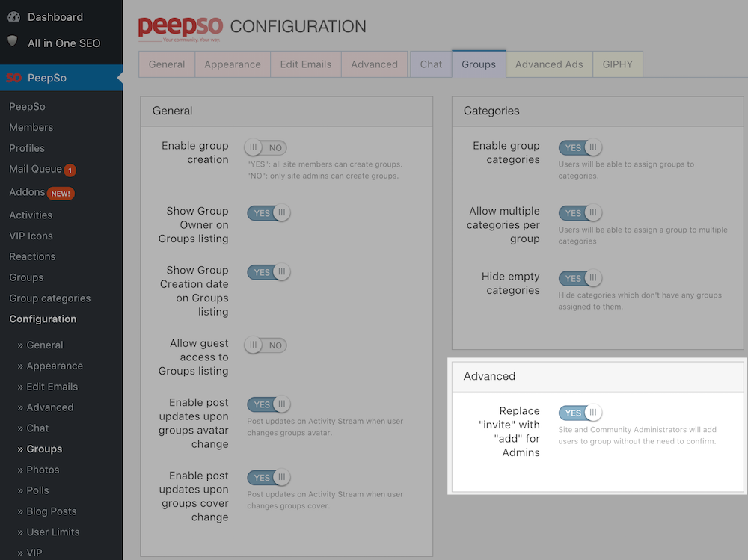Click the General panel heading

tap(172, 111)
